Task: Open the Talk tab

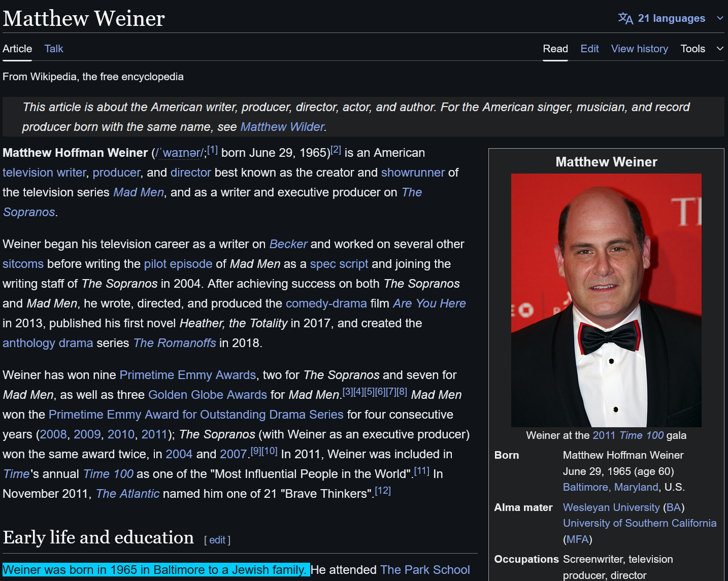Action: point(54,49)
